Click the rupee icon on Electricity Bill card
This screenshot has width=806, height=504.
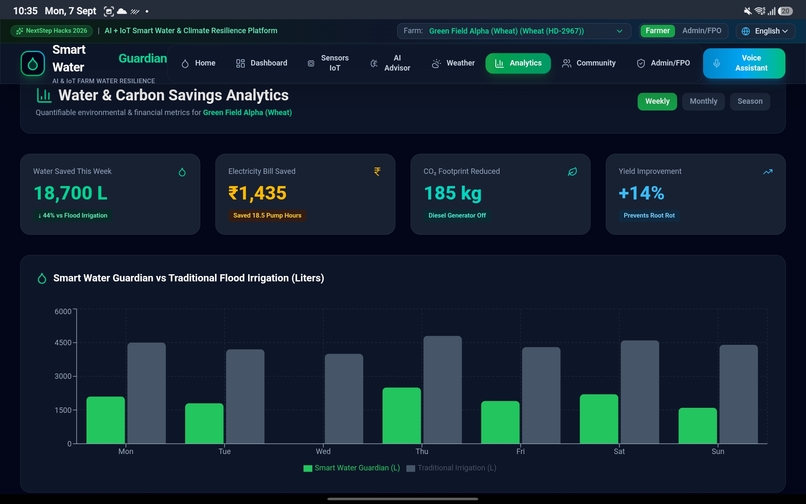tap(377, 172)
